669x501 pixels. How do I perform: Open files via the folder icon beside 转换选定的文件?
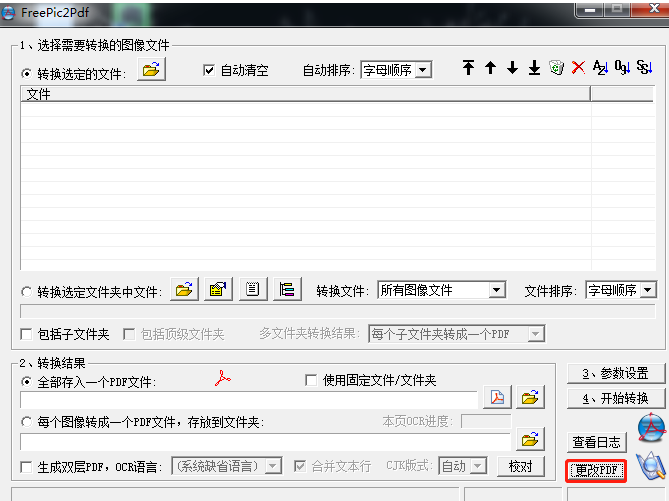coord(151,70)
